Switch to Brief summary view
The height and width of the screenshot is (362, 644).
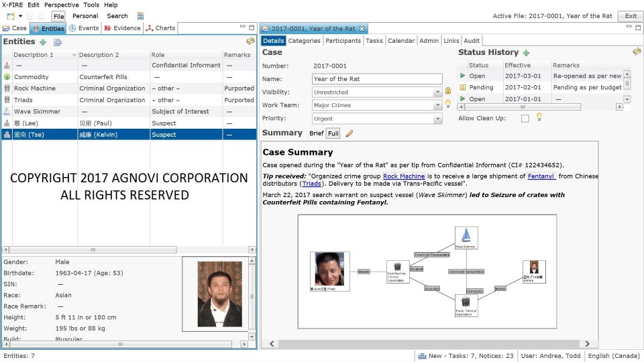316,133
